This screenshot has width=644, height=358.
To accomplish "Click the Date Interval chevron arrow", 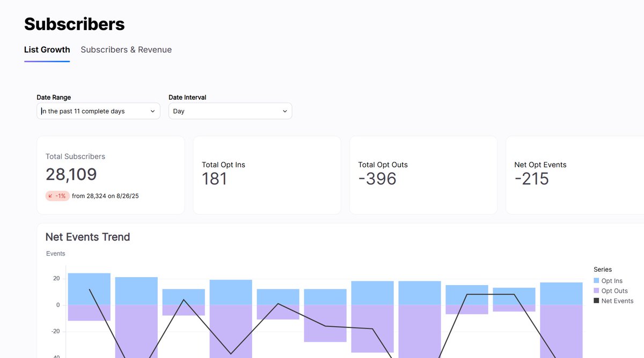I will click(x=284, y=111).
